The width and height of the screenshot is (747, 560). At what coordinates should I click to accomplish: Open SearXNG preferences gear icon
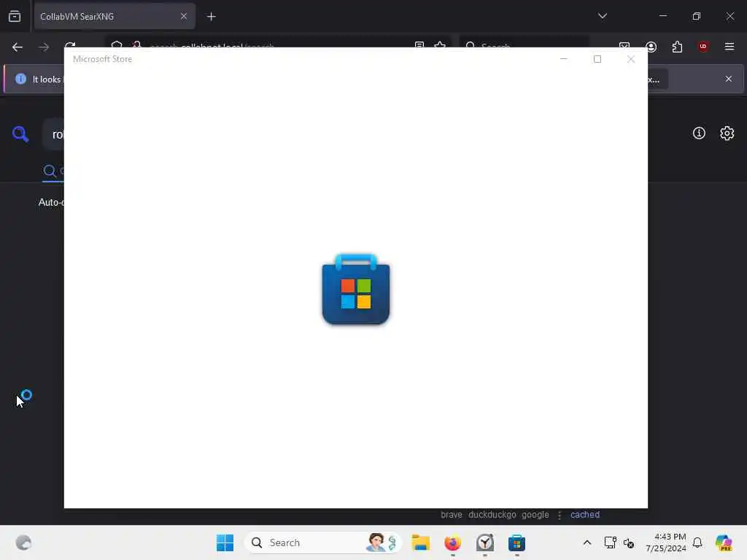[x=727, y=133]
